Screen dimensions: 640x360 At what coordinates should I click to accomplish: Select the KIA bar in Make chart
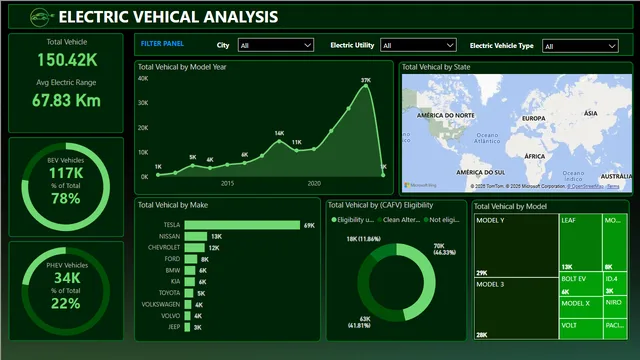(x=189, y=282)
